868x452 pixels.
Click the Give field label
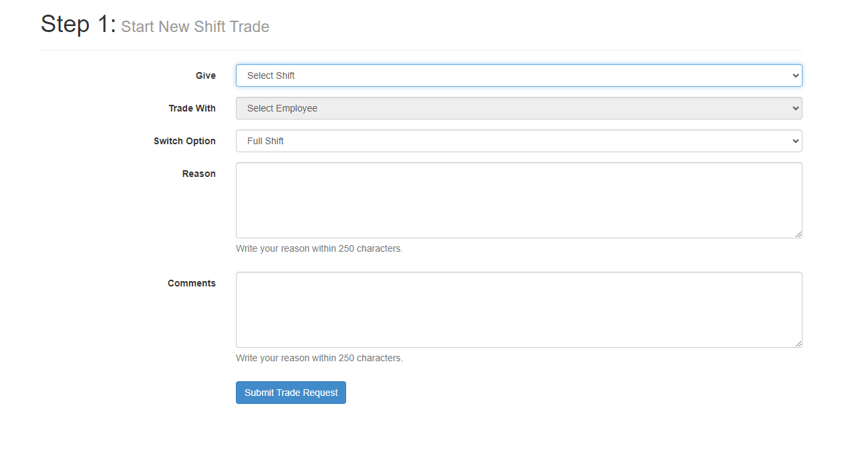[x=206, y=75]
